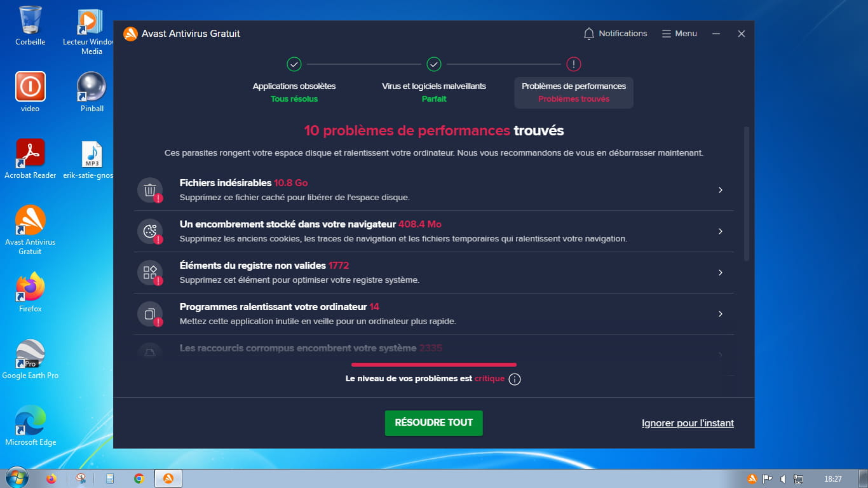Screen dimensions: 868x488
Task: Click "Ces parasites rongent votre espace disque" text
Action: tap(434, 153)
